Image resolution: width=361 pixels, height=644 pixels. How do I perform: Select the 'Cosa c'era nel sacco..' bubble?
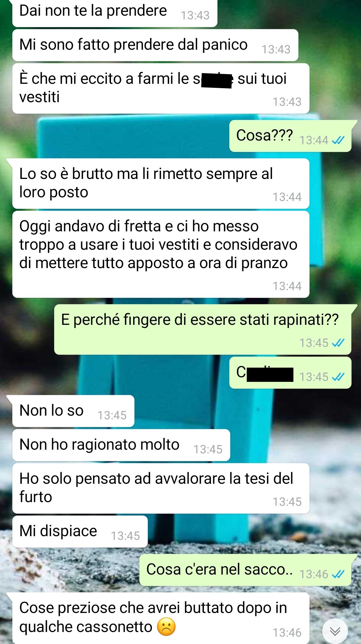[245, 570]
